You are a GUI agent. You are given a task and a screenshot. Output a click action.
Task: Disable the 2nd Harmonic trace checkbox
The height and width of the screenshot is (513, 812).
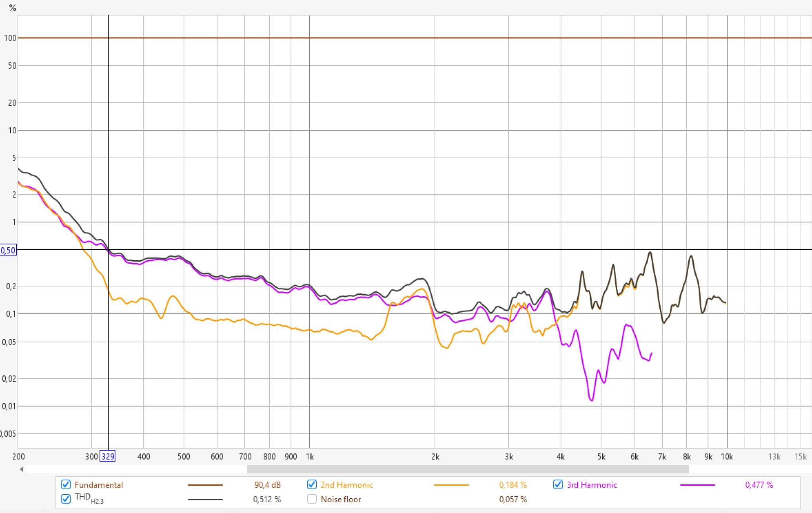(312, 484)
